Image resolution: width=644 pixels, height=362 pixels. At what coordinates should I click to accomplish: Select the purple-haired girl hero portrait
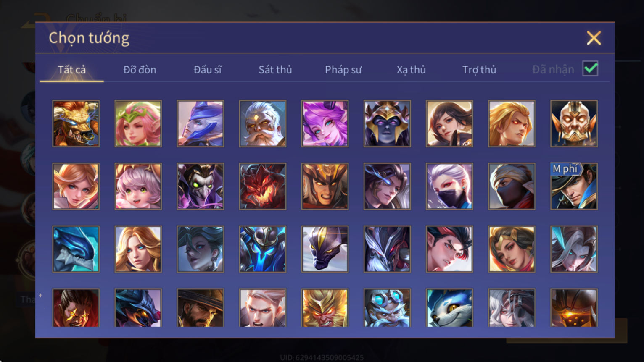(325, 123)
